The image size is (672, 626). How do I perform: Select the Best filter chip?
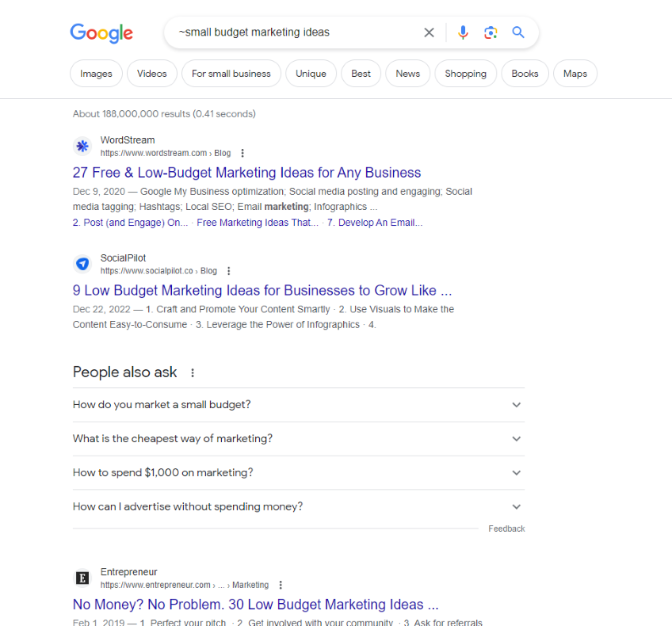pyautogui.click(x=361, y=74)
